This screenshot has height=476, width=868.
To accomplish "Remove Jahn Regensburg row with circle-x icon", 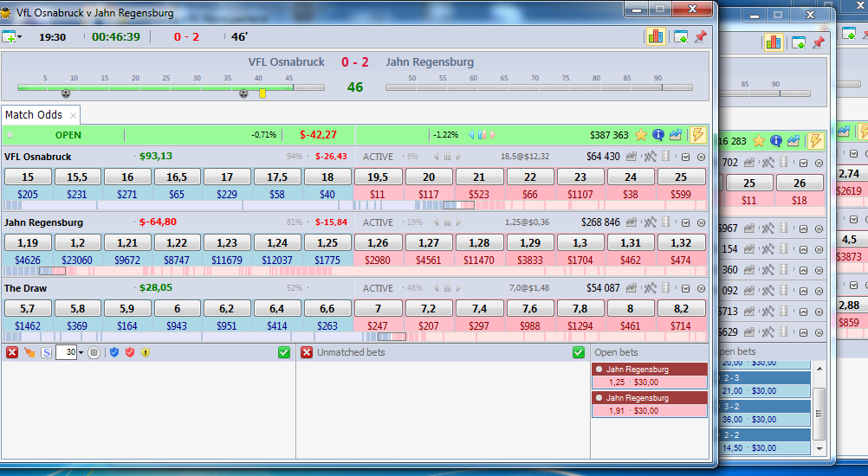I will 701,222.
